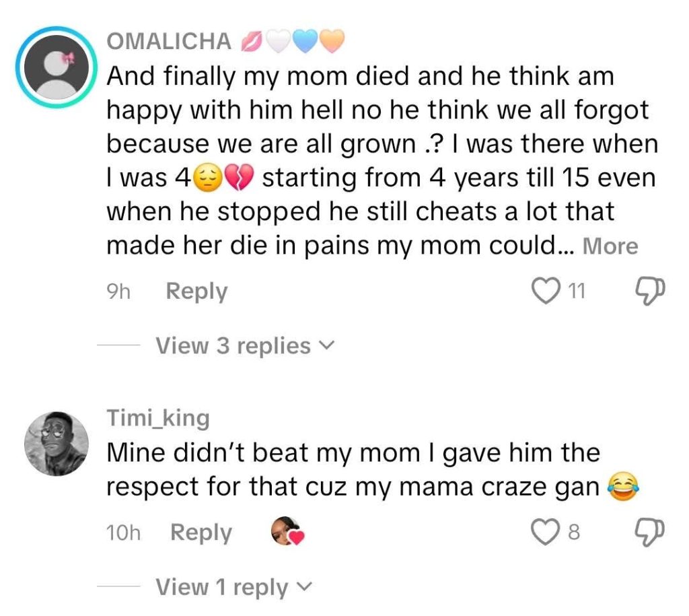Visit the Timi_king username link
This screenshot has height=616, width=689.
pyautogui.click(x=158, y=418)
